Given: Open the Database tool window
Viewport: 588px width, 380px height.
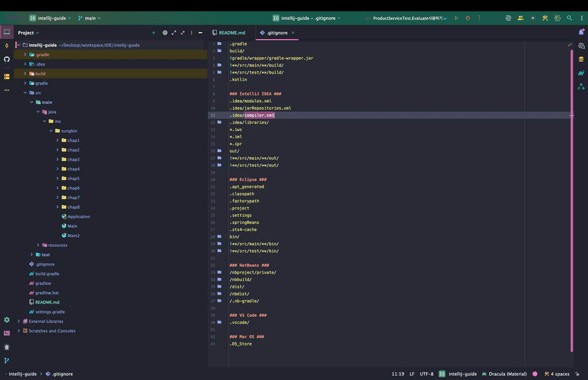Looking at the screenshot, I should [x=581, y=59].
